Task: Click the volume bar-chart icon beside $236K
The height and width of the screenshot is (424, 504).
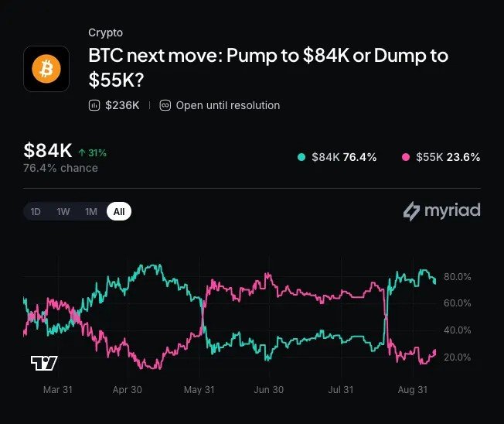Action: (x=94, y=105)
